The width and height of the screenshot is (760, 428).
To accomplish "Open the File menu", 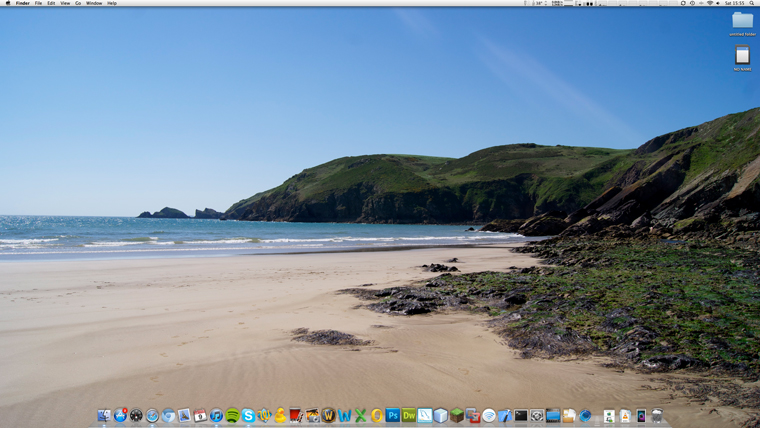I will click(38, 3).
